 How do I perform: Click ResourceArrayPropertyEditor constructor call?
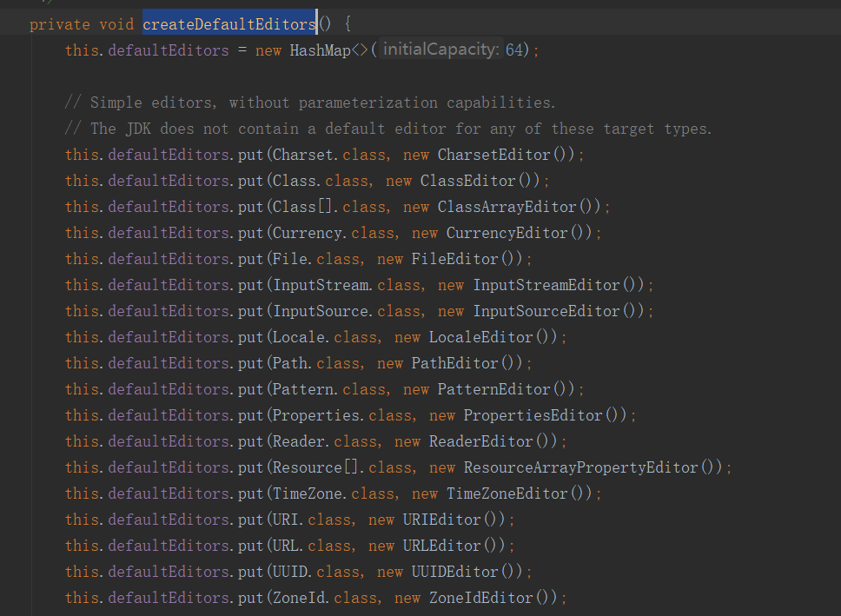tap(593, 467)
